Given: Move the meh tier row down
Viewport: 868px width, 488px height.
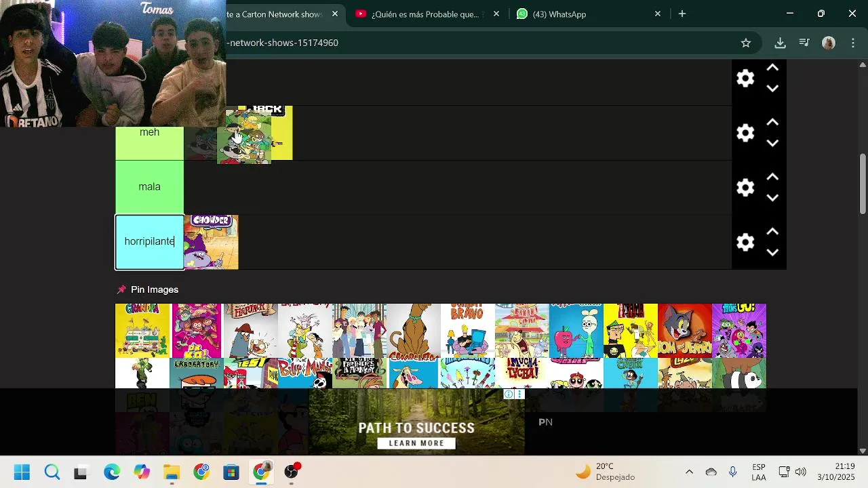Looking at the screenshot, I should point(772,143).
